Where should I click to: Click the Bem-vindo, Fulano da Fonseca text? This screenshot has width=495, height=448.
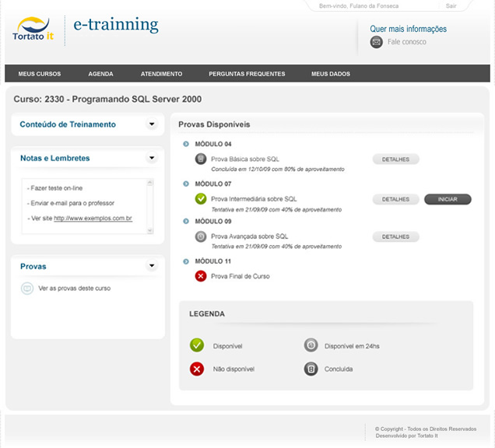359,6
